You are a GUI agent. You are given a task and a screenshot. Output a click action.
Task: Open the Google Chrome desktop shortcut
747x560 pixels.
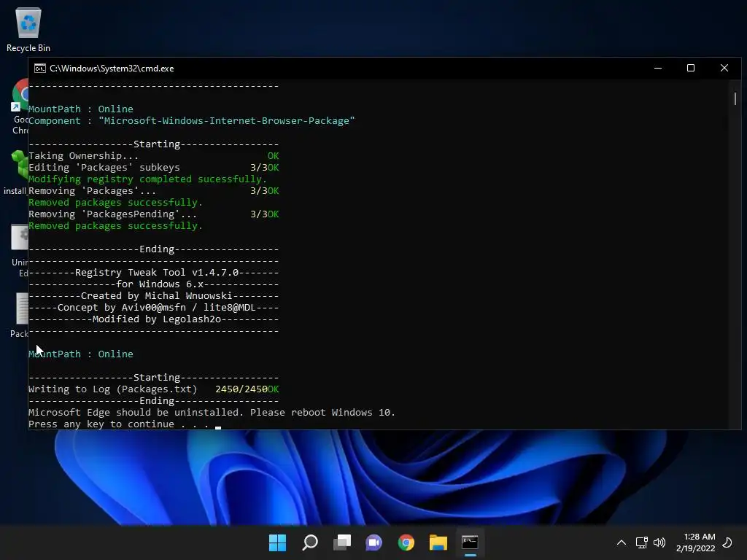20,106
